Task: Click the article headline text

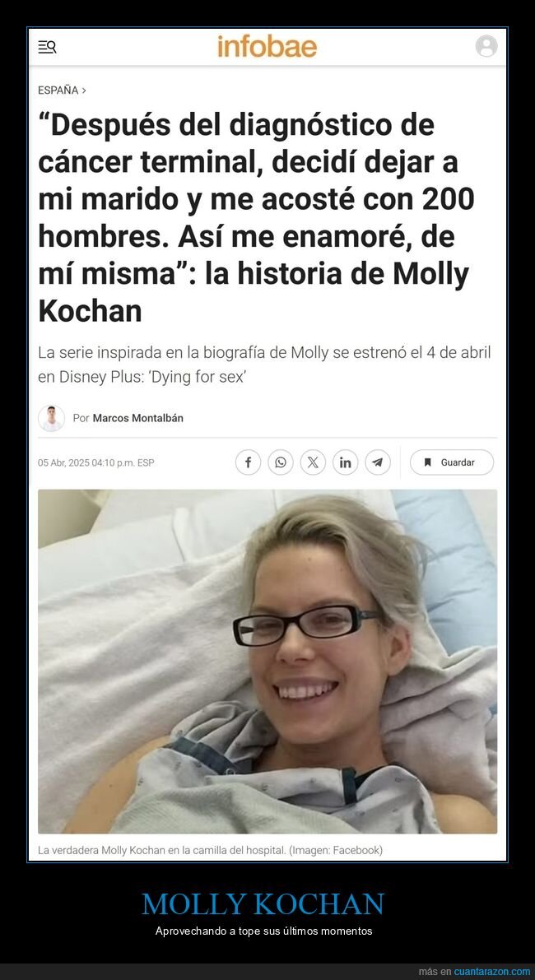Action: point(256,218)
